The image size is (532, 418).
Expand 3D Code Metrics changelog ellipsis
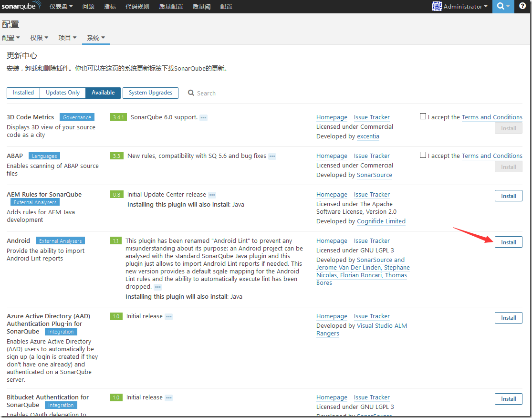click(x=203, y=118)
